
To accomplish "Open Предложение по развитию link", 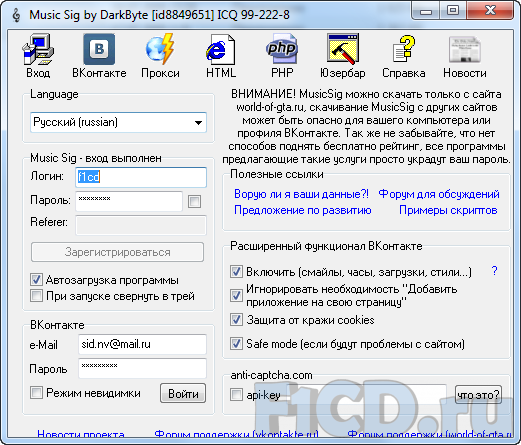I will point(303,210).
